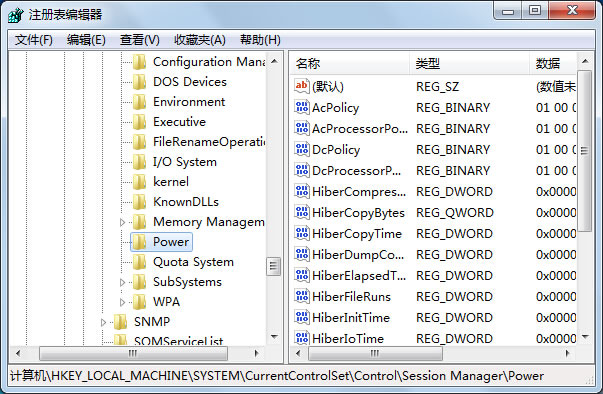This screenshot has height=394, width=603.
Task: Click values pane scroll up arrow
Action: coord(585,61)
